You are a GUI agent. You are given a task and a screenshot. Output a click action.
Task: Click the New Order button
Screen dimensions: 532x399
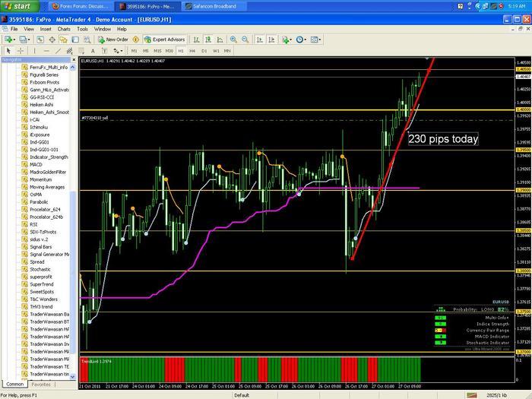pyautogui.click(x=113, y=40)
